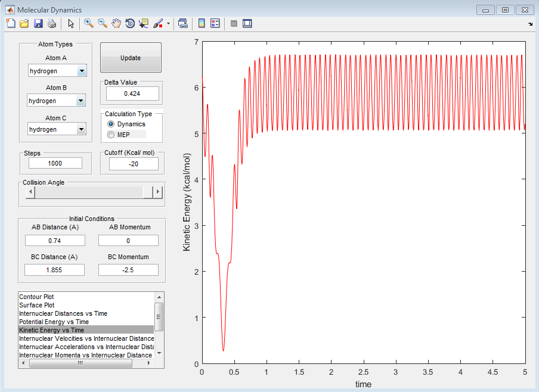Open file with the folder icon
This screenshot has width=539, height=392.
[x=24, y=24]
